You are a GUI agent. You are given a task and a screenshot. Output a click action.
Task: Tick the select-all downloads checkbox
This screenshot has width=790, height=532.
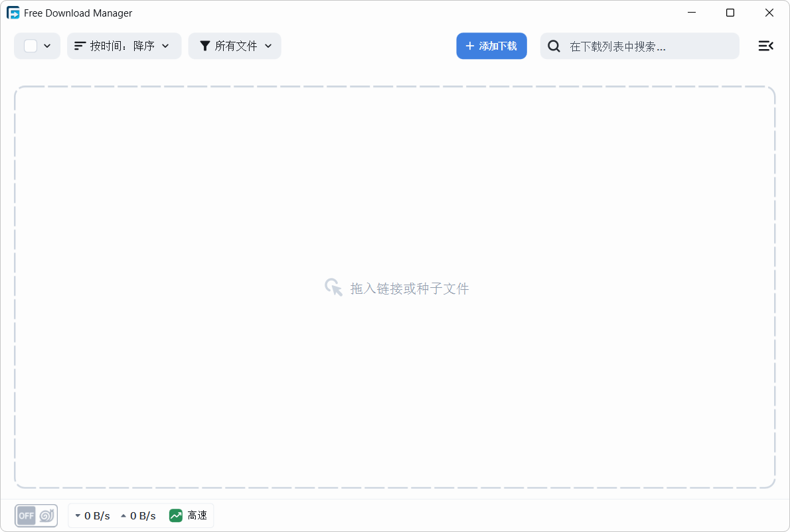tap(31, 46)
